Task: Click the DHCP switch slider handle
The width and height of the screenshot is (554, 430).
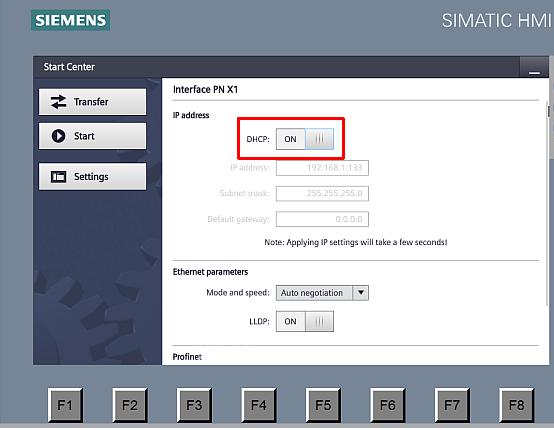Action: coord(319,139)
